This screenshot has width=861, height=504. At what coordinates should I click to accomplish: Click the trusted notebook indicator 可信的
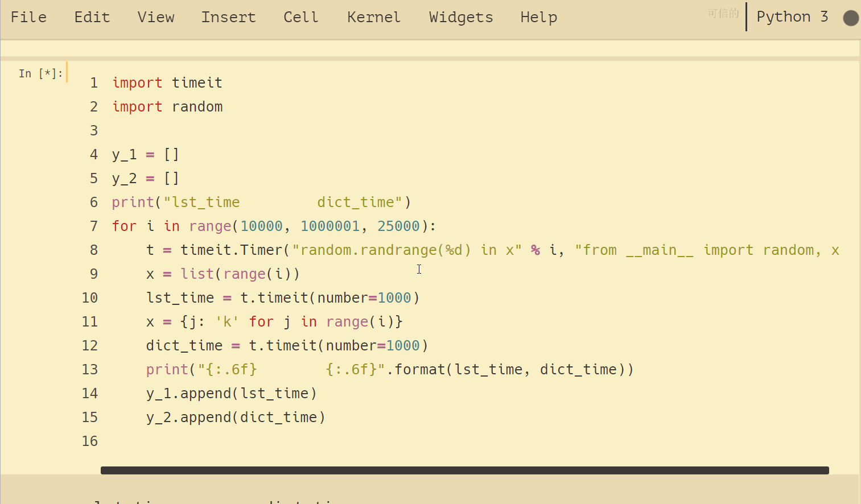click(723, 13)
